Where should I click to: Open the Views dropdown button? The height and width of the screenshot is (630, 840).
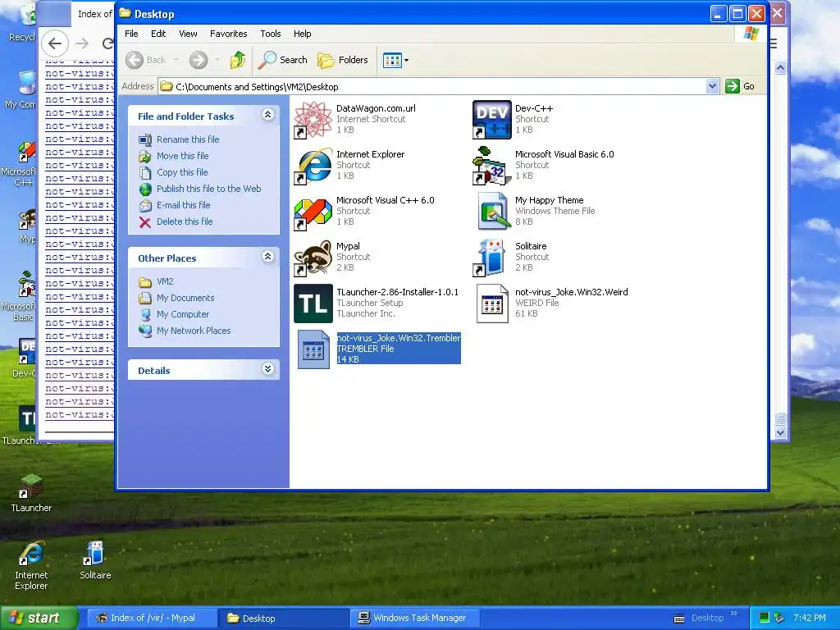pyautogui.click(x=395, y=60)
